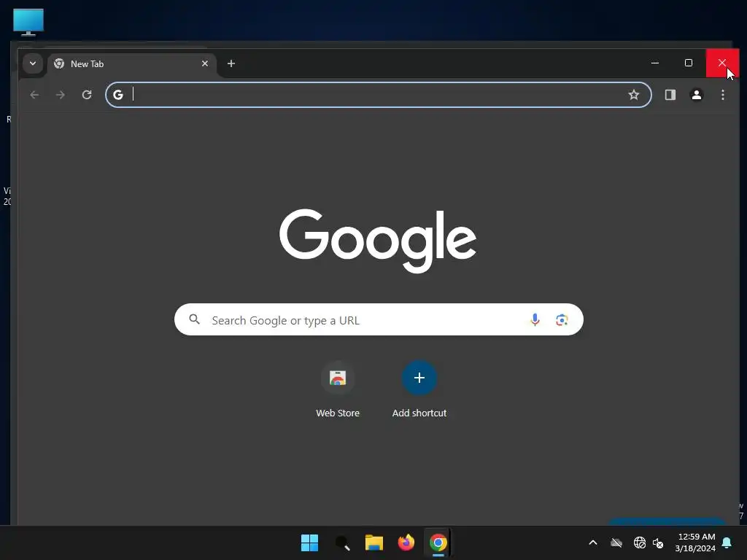Click the browser back arrow

coord(34,95)
